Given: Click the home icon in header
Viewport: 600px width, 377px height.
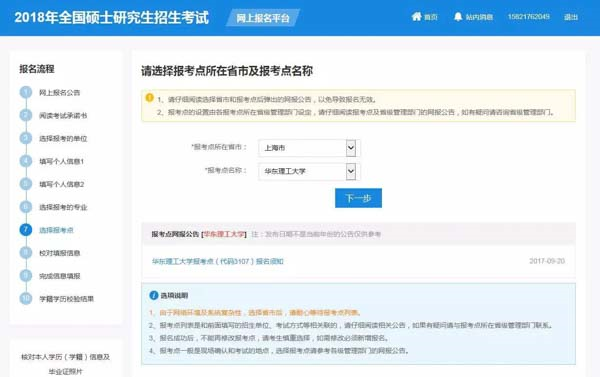Looking at the screenshot, I should pyautogui.click(x=416, y=17).
